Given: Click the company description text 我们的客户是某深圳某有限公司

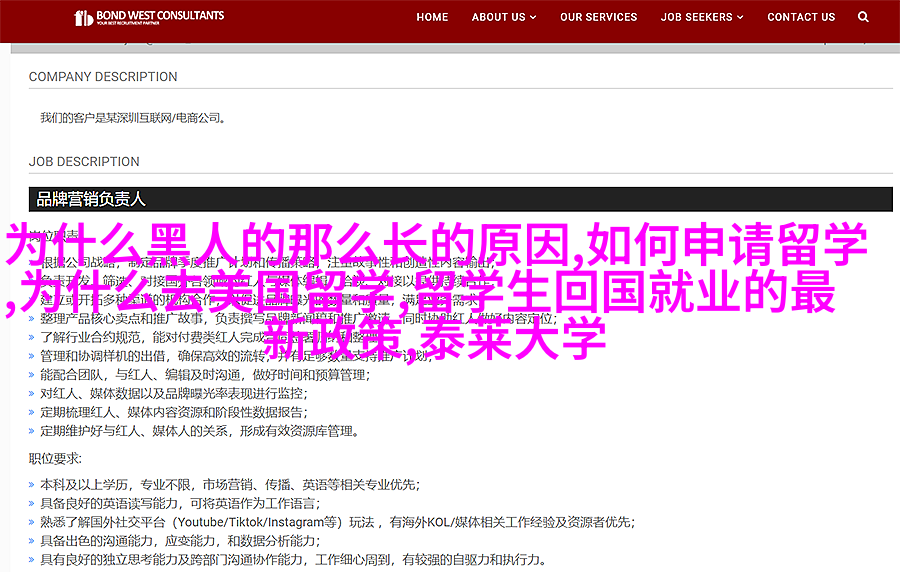Looking at the screenshot, I should (x=132, y=118).
